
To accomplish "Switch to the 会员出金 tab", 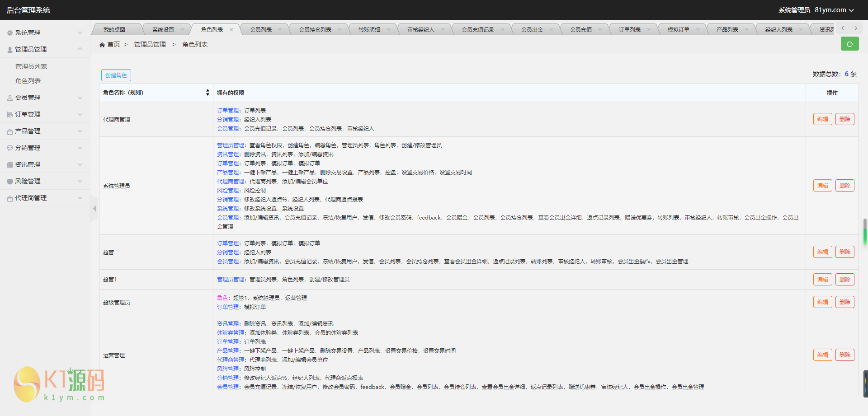I will coord(532,30).
